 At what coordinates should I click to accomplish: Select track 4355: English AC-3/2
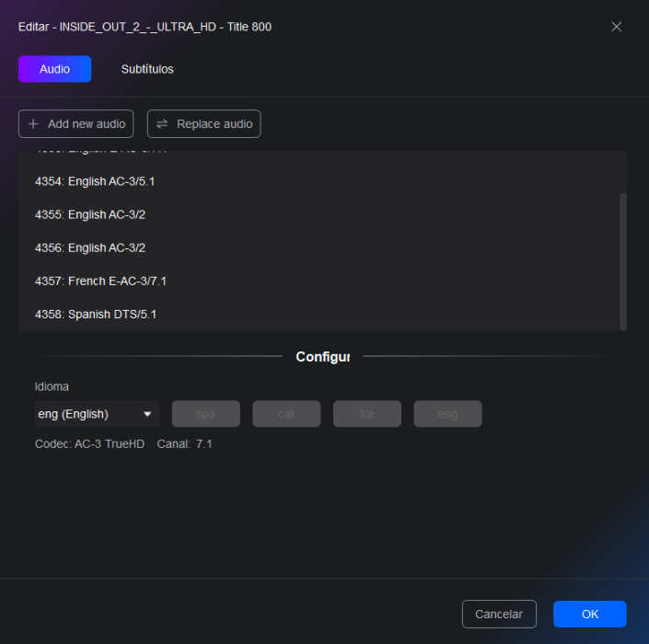(319, 214)
